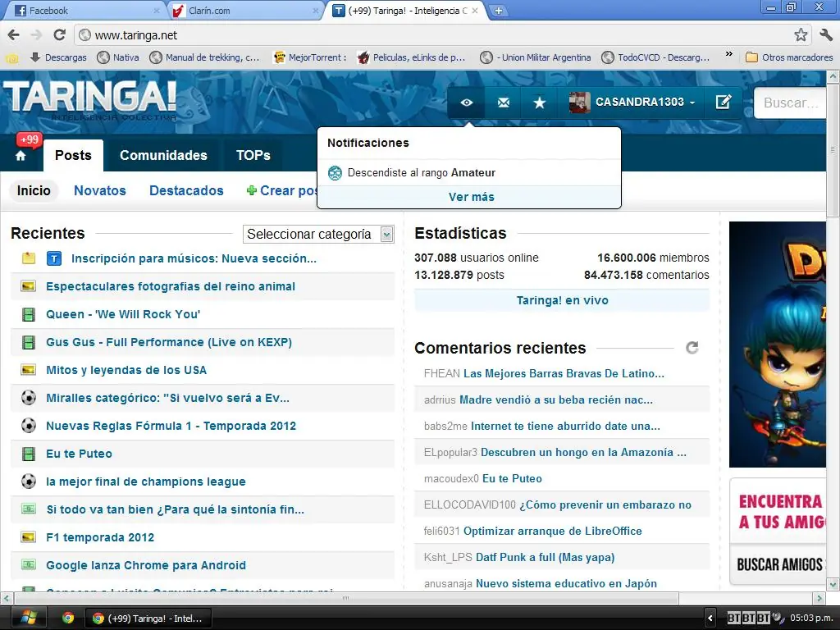The image size is (840, 630).
Task: Open Nativa bookmark
Action: click(x=118, y=57)
